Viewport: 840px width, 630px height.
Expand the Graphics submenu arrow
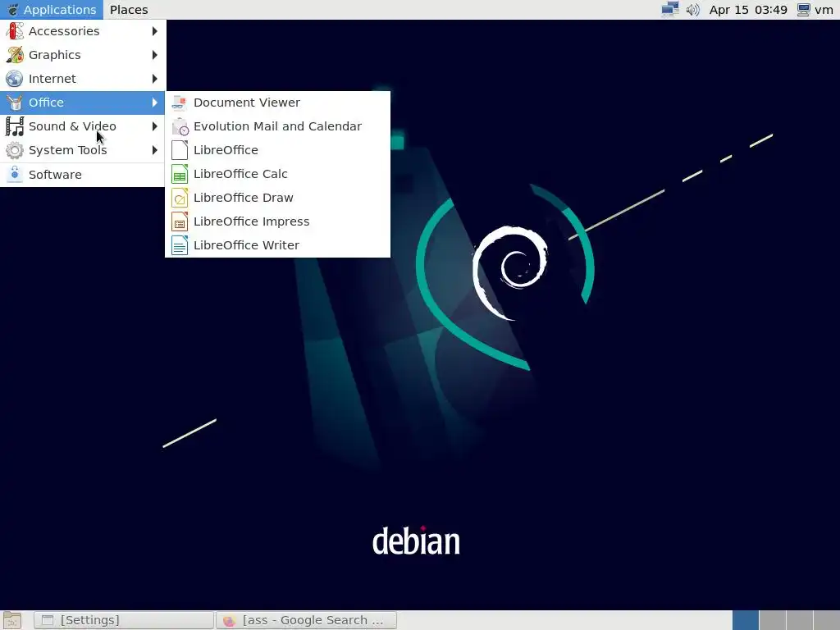[x=155, y=55]
